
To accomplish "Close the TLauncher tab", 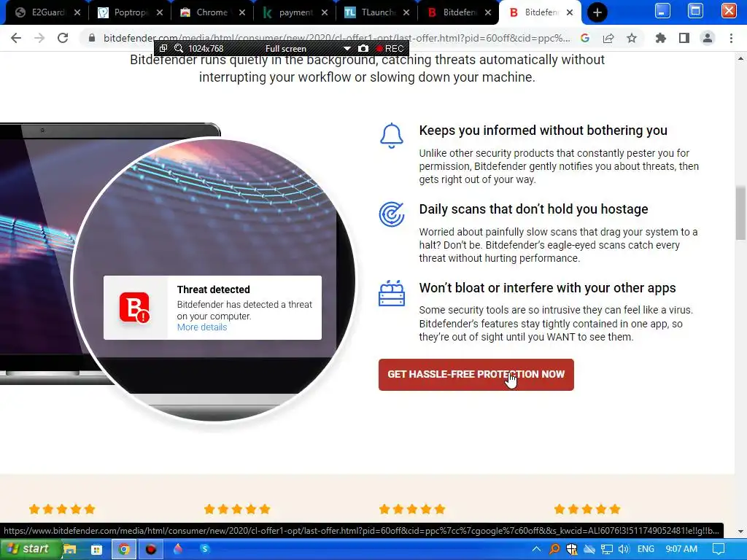I will (406, 12).
